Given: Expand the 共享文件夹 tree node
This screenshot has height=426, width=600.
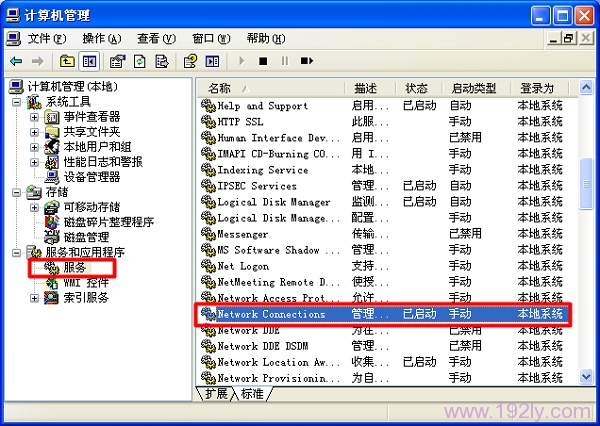Looking at the screenshot, I should click(x=34, y=132).
